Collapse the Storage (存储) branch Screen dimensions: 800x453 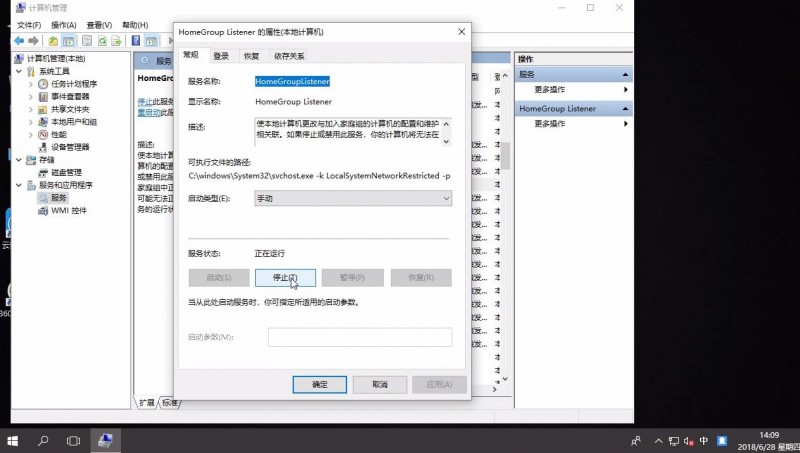coord(19,160)
